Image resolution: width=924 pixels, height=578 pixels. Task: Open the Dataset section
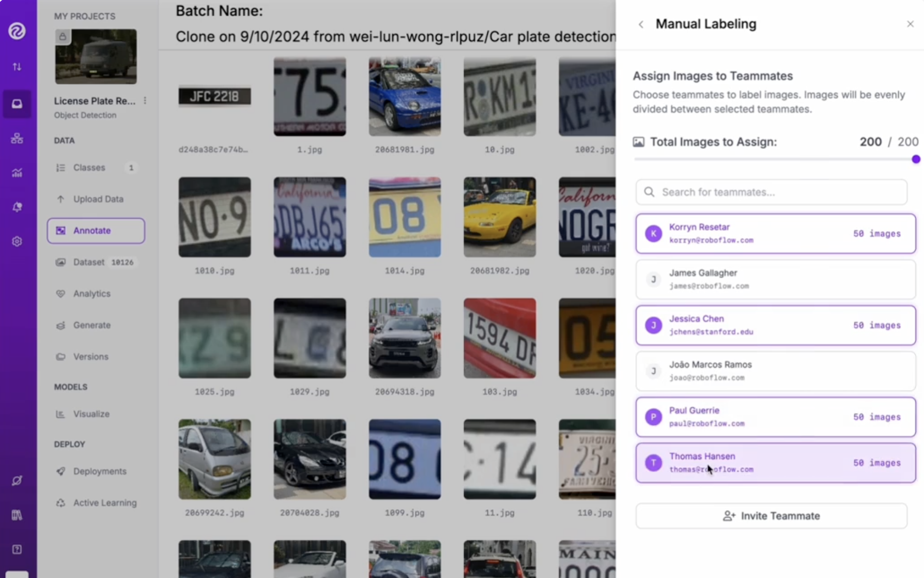pos(96,262)
